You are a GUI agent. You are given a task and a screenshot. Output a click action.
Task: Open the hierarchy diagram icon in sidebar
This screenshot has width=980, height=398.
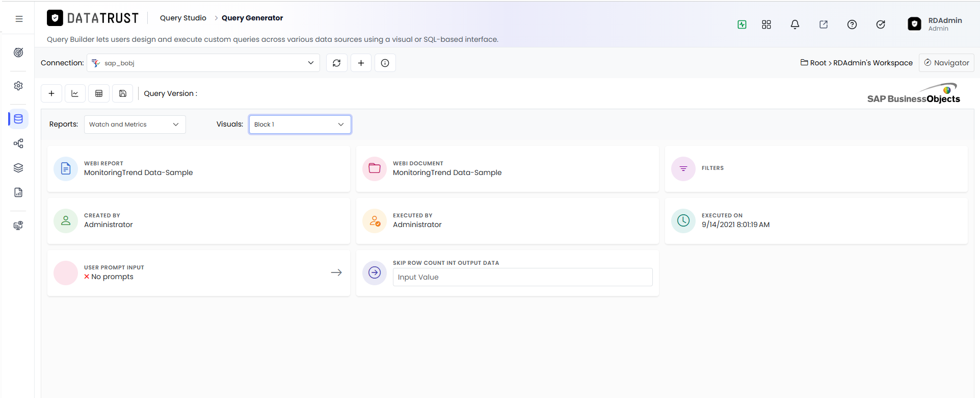pyautogui.click(x=18, y=143)
